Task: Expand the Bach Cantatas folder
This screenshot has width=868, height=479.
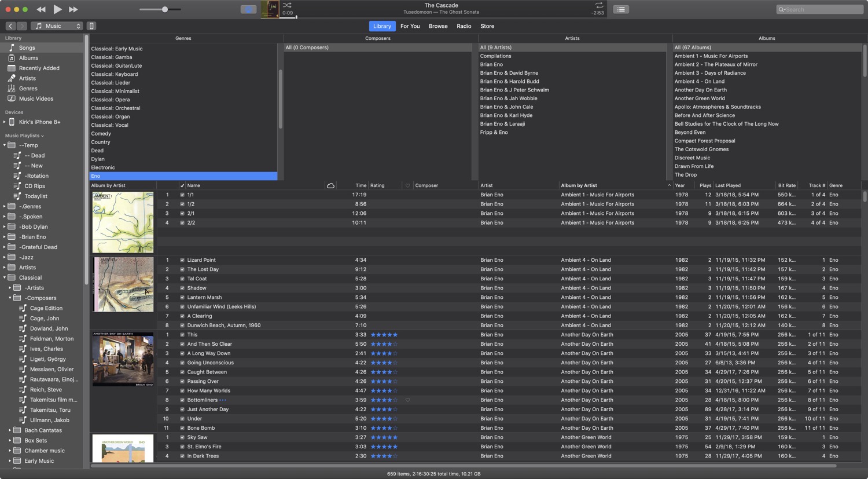Action: [10, 430]
